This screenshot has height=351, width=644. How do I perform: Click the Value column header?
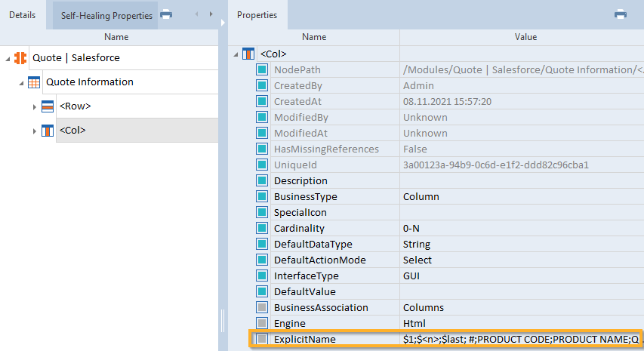click(x=525, y=36)
